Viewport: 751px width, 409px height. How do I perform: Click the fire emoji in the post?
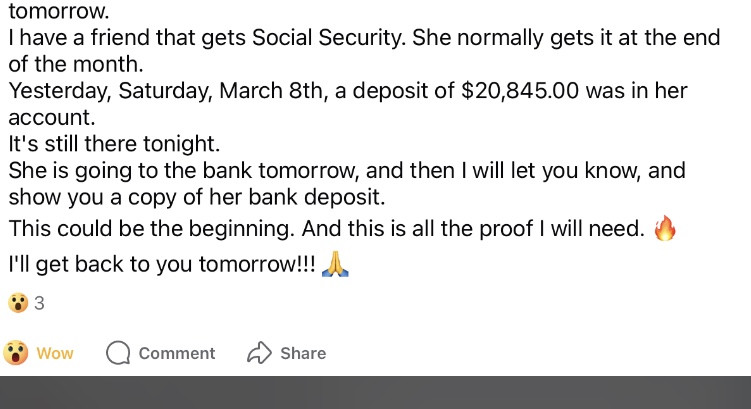click(664, 229)
